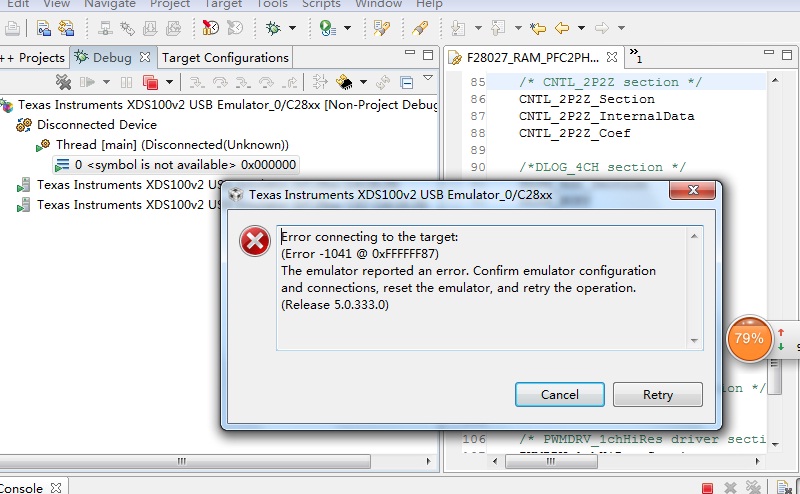800x494 pixels.
Task: Click the green Run launch icon
Action: (328, 28)
